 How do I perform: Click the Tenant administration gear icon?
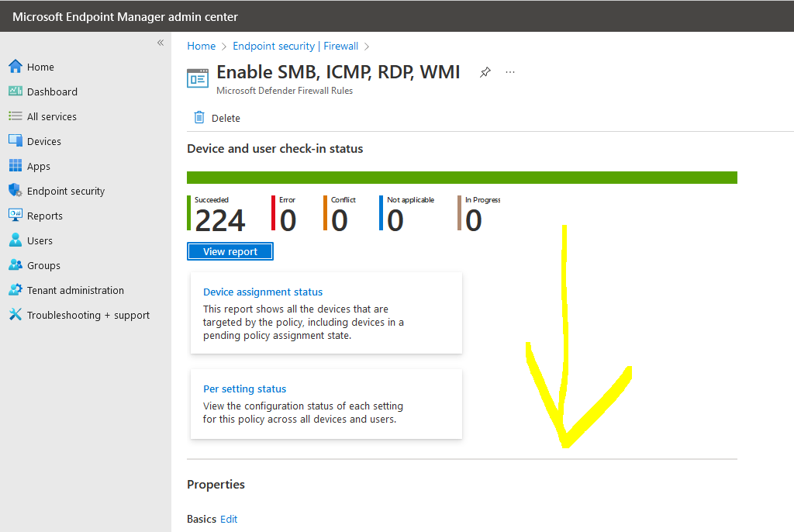16,290
